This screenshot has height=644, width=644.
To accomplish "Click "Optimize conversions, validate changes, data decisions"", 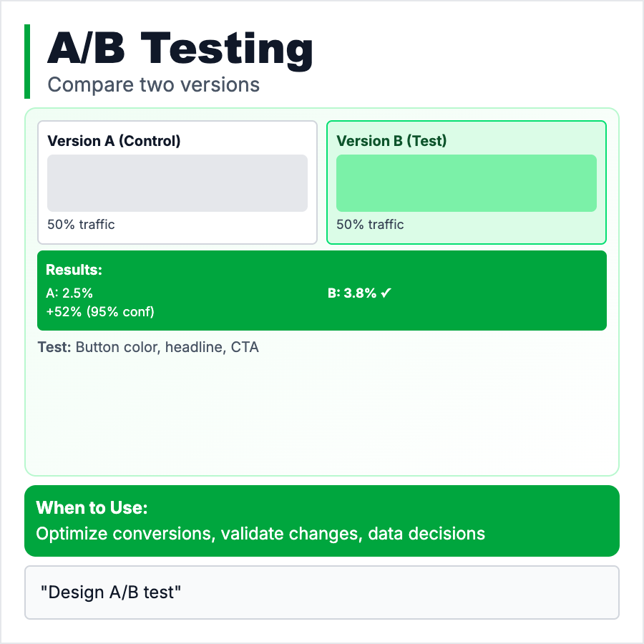I will [260, 534].
